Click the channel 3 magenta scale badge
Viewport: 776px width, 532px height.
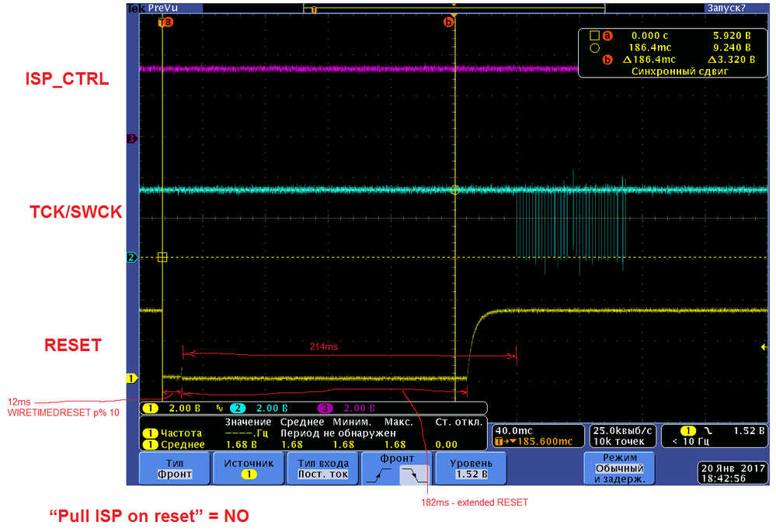tap(325, 409)
